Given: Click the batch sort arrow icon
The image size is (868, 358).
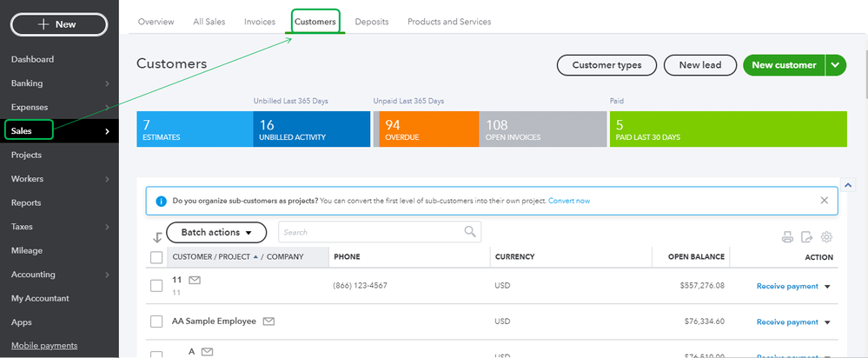Looking at the screenshot, I should pos(157,237).
